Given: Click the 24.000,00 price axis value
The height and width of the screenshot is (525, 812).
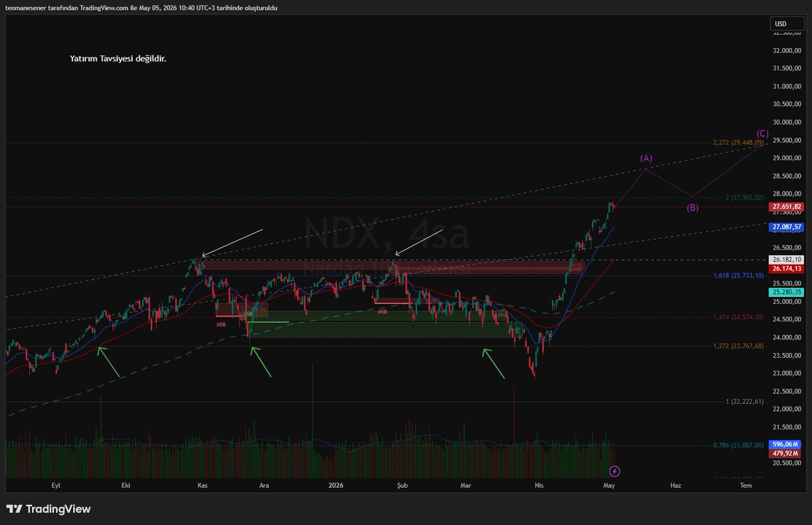Looking at the screenshot, I should coord(788,338).
